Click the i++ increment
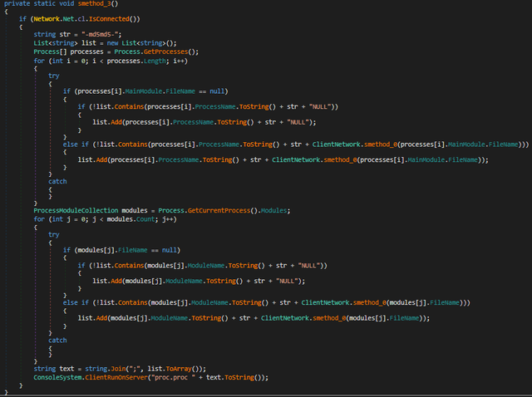The width and height of the screenshot is (532, 397). click(179, 61)
